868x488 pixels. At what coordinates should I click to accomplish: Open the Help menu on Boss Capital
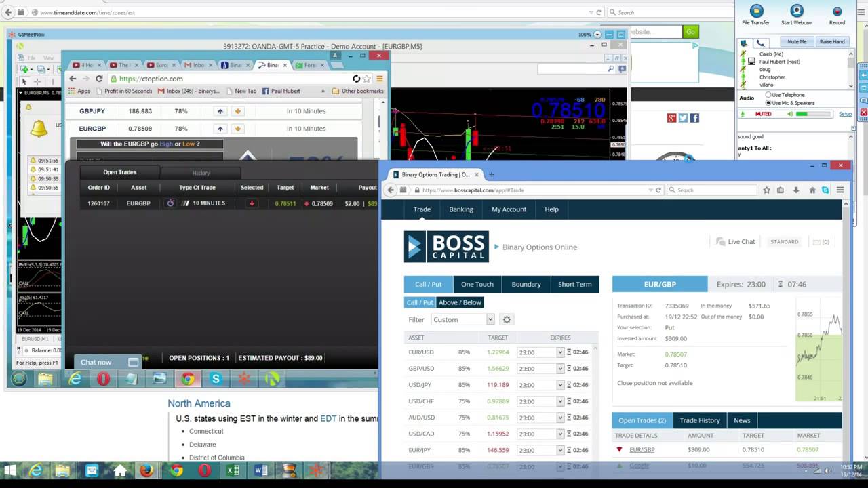pos(551,209)
